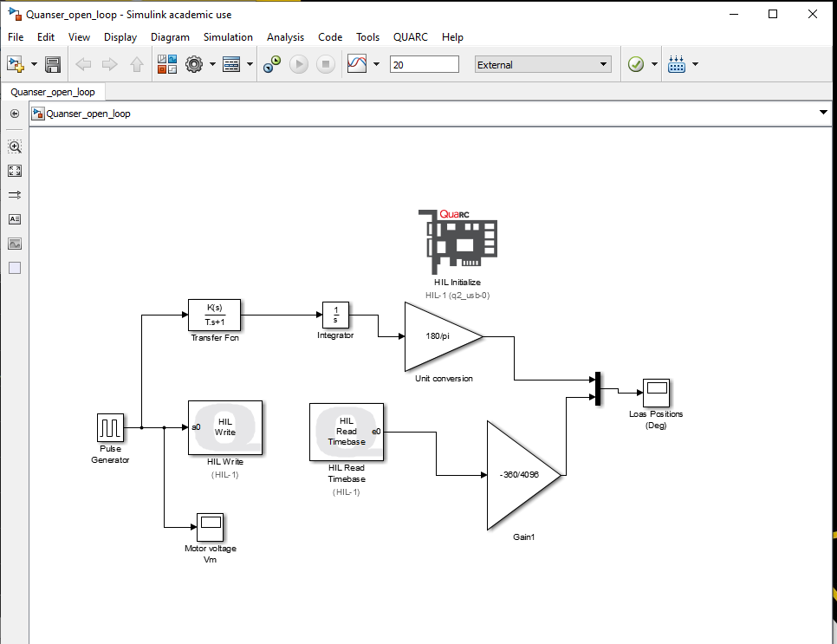Open Model Configuration Parameters gear icon
The width and height of the screenshot is (837, 644).
tap(194, 63)
